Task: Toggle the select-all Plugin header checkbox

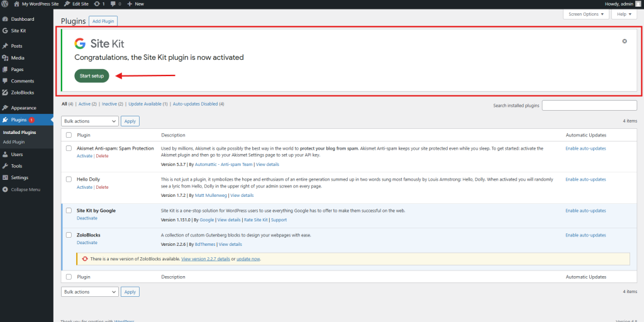Action: [69, 135]
